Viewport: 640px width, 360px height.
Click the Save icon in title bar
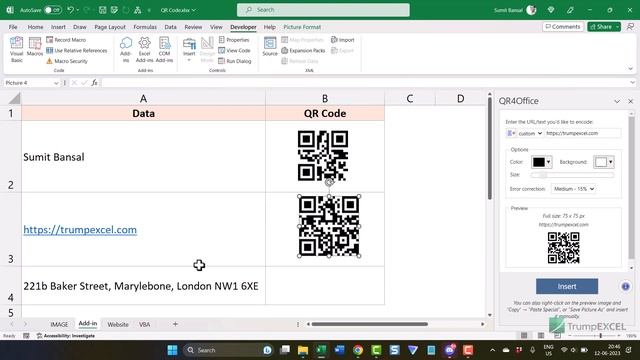tap(102, 10)
